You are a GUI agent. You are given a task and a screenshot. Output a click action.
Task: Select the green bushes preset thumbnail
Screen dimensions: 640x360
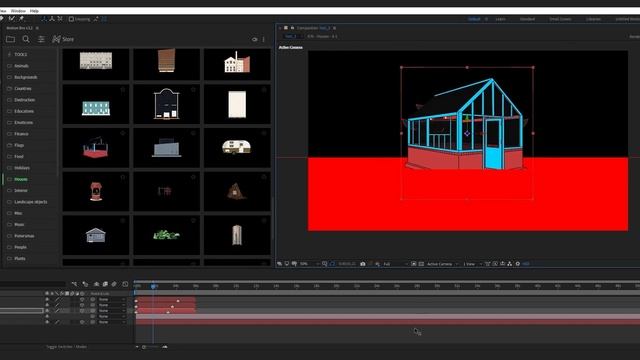(167, 235)
